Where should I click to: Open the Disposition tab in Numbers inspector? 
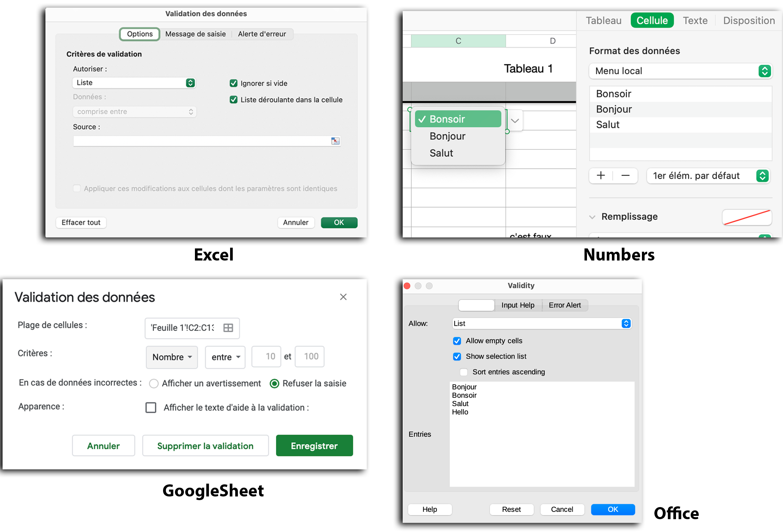coord(749,21)
